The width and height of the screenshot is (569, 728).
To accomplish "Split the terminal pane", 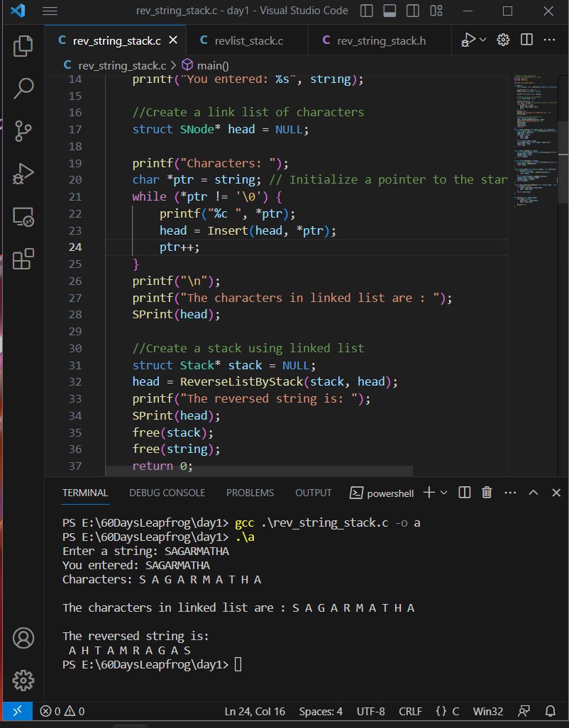I will click(x=464, y=492).
